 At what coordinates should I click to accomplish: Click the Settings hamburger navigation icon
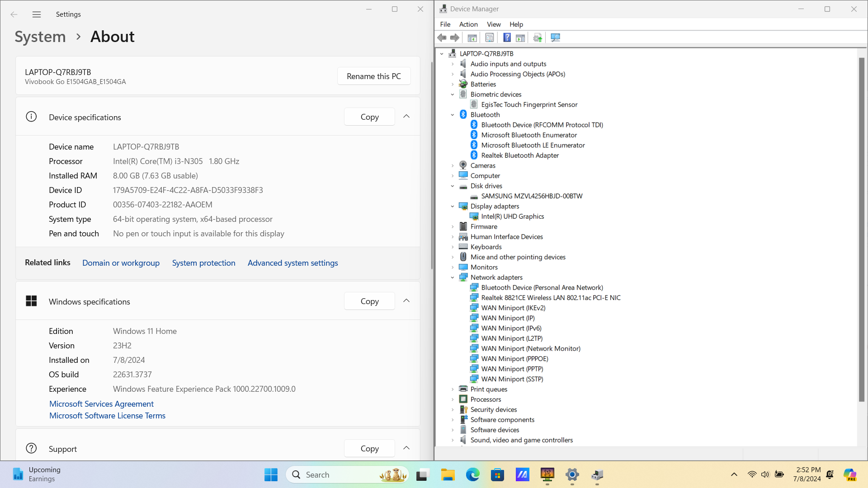point(37,14)
